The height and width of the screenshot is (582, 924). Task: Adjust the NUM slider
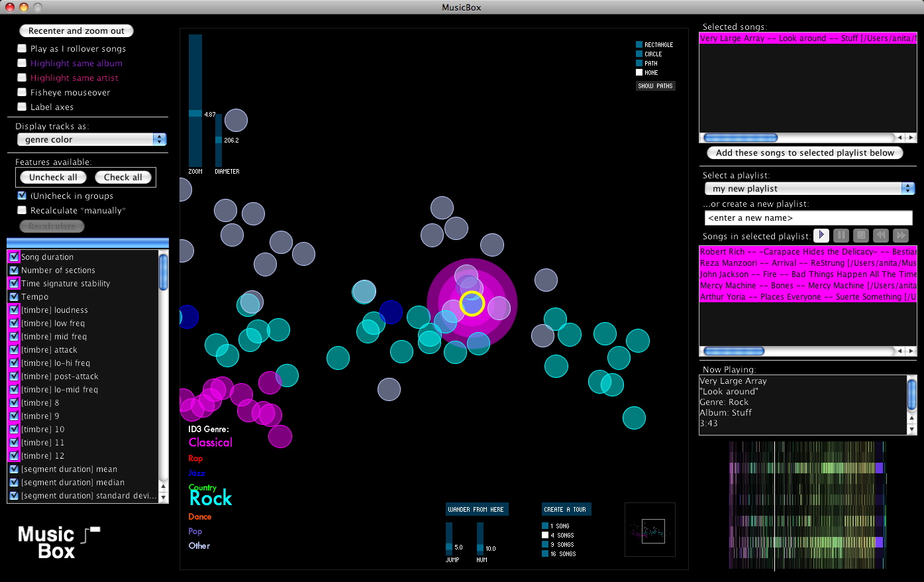coord(480,548)
